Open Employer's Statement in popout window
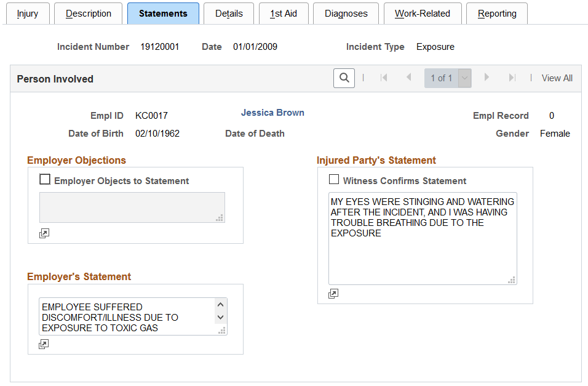The image size is (588, 386). pos(44,344)
